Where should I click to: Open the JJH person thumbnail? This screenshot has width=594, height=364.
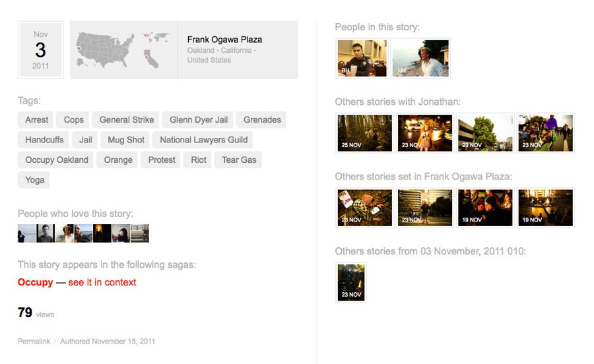tap(420, 58)
